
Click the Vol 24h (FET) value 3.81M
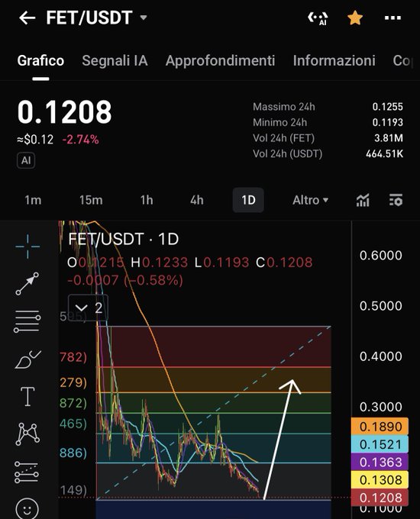click(x=389, y=137)
